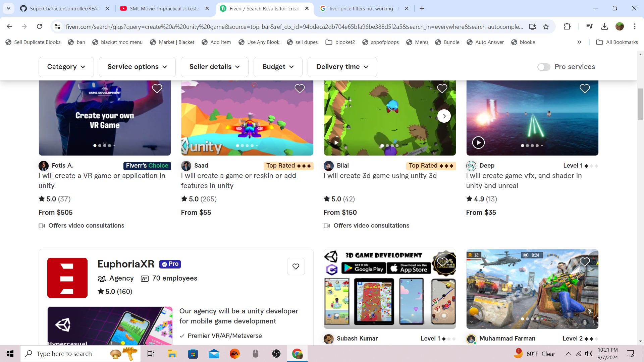The height and width of the screenshot is (362, 644).
Task: Toggle Pro services switch
Action: point(543,67)
